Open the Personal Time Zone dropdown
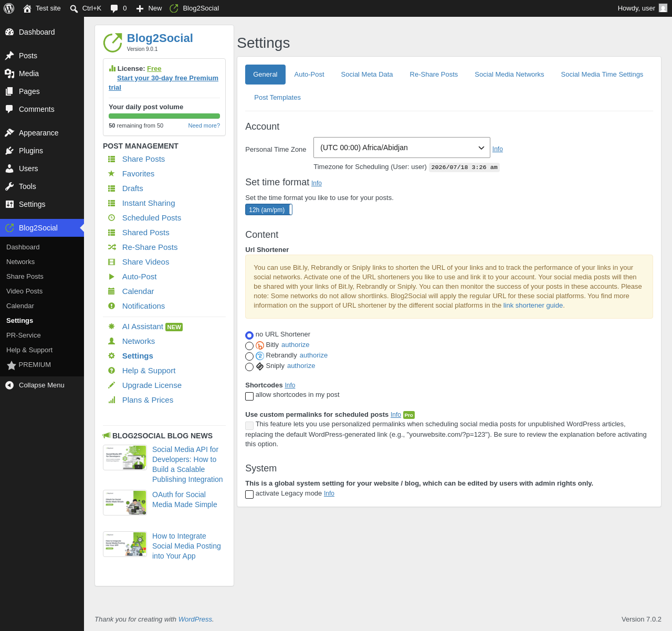672x631 pixels. 402,148
